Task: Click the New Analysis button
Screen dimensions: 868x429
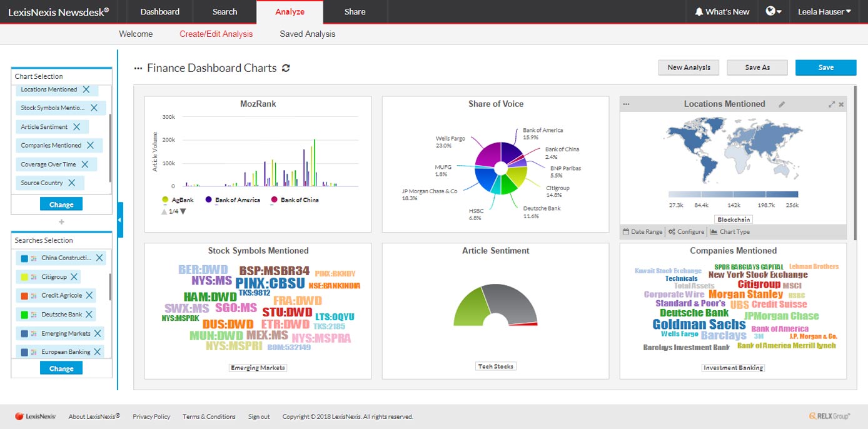Action: pos(689,68)
